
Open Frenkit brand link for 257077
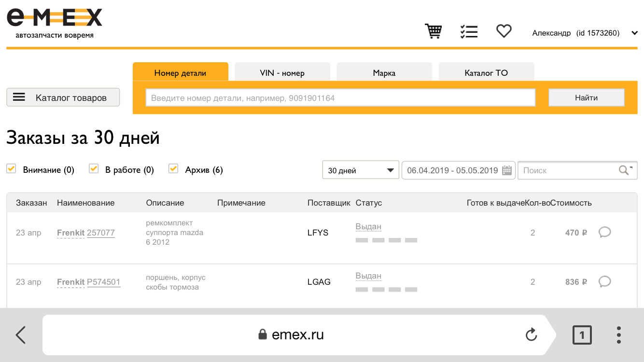(x=70, y=233)
